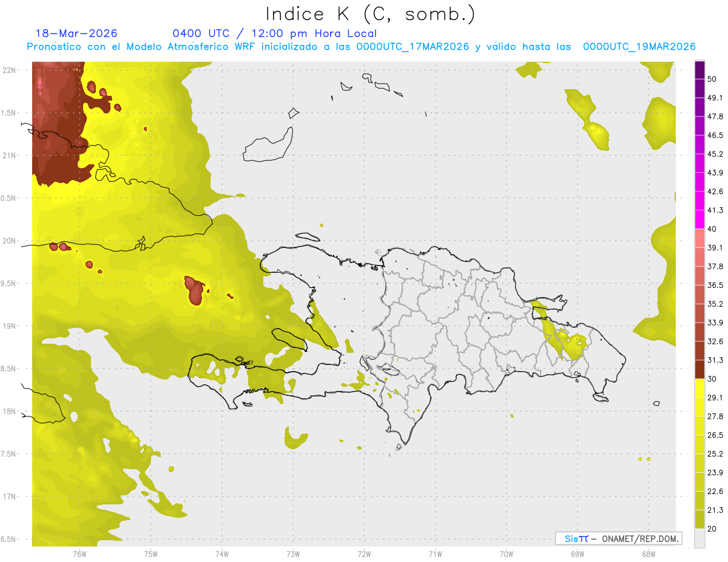Click the legend value '22.6'

(715, 491)
